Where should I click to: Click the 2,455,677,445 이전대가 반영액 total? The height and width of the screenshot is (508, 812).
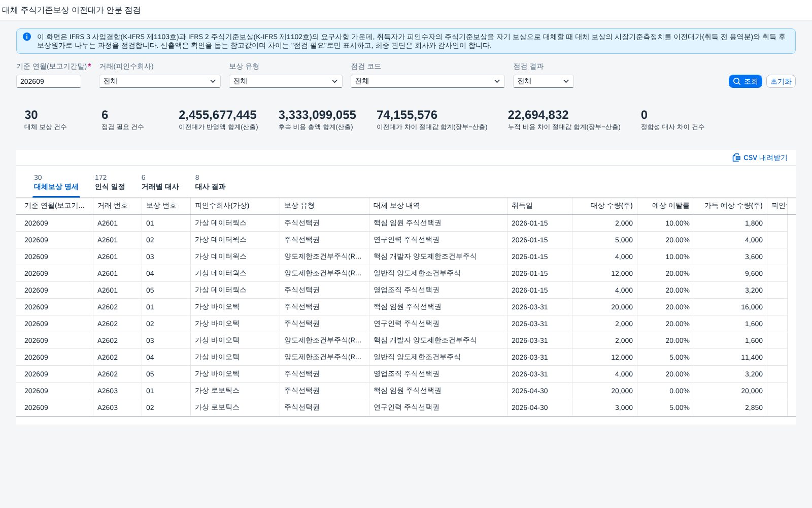click(x=217, y=115)
